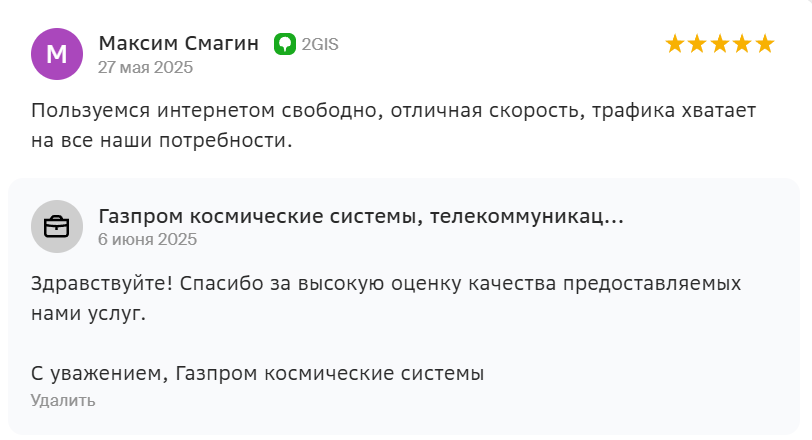Screen dimensions: 812x440
Task: Click the briefcase company avatar icon
Action: click(x=57, y=226)
